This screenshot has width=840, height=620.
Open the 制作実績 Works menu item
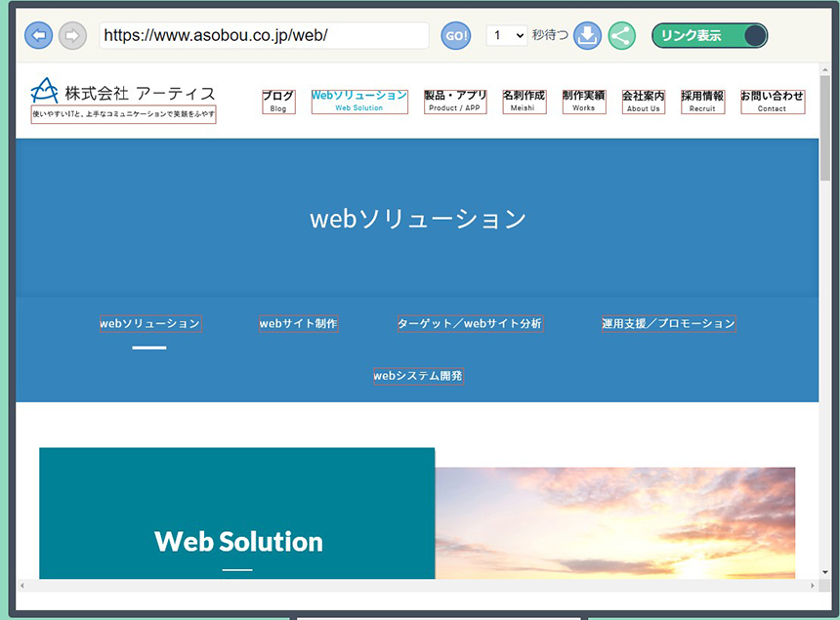(x=584, y=102)
